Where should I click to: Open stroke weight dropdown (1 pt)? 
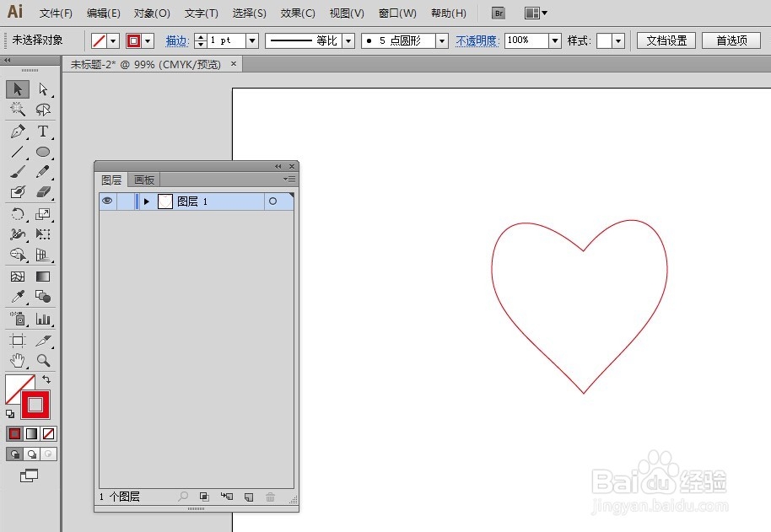pos(252,40)
